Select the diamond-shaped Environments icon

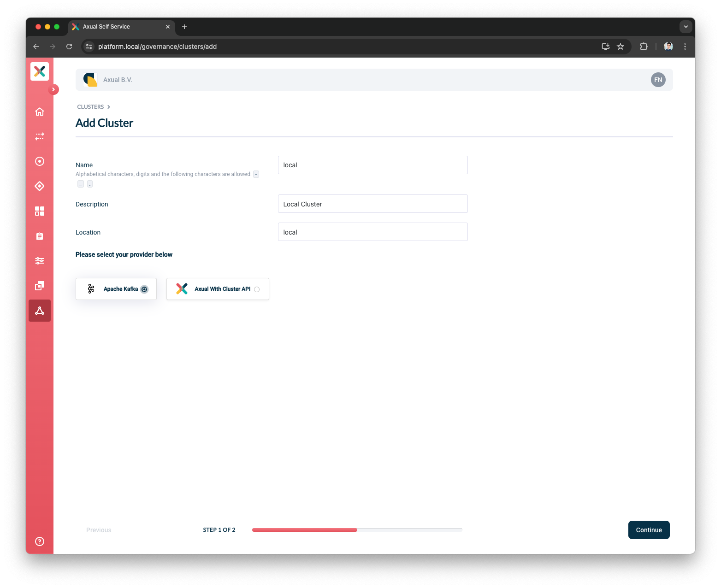click(x=40, y=186)
